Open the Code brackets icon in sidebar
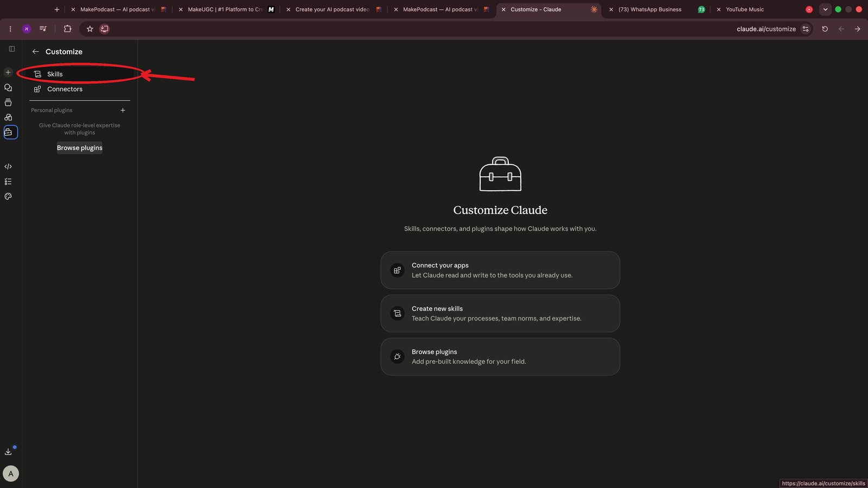The image size is (868, 488). [8, 166]
